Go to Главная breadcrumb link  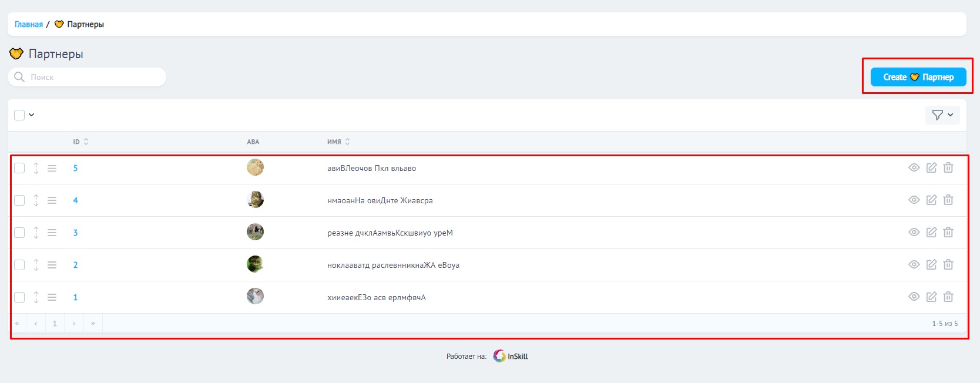coord(29,25)
